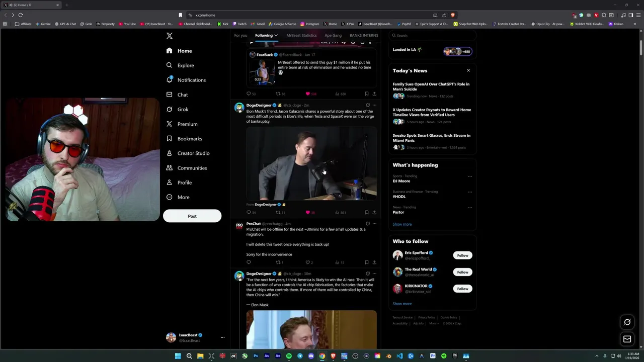
Task: Open Grok from the sidebar
Action: [x=177, y=109]
